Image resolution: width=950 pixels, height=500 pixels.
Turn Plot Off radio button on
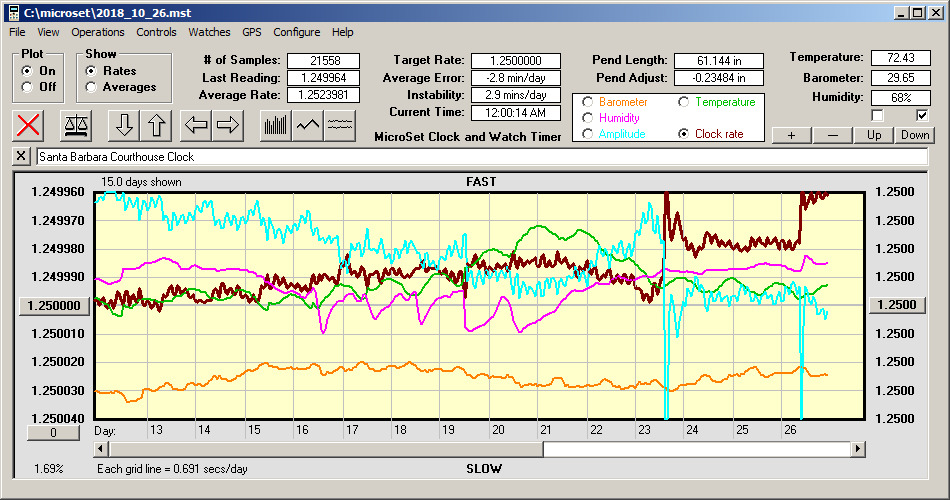(27, 87)
